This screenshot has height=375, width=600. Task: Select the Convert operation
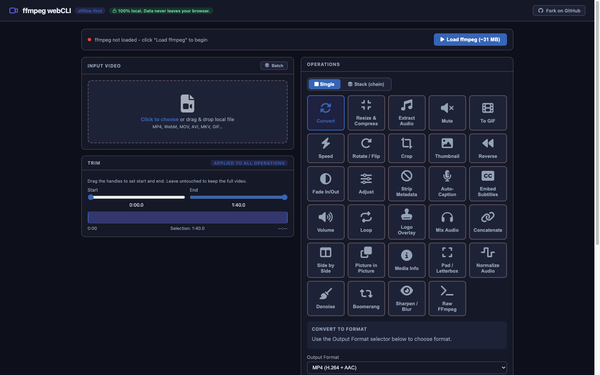point(326,113)
